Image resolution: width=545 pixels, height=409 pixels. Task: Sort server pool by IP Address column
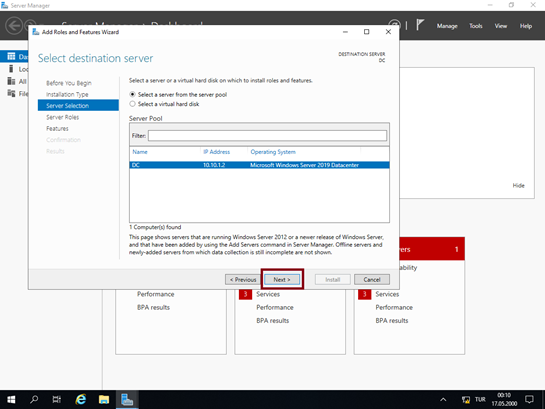pyautogui.click(x=217, y=152)
